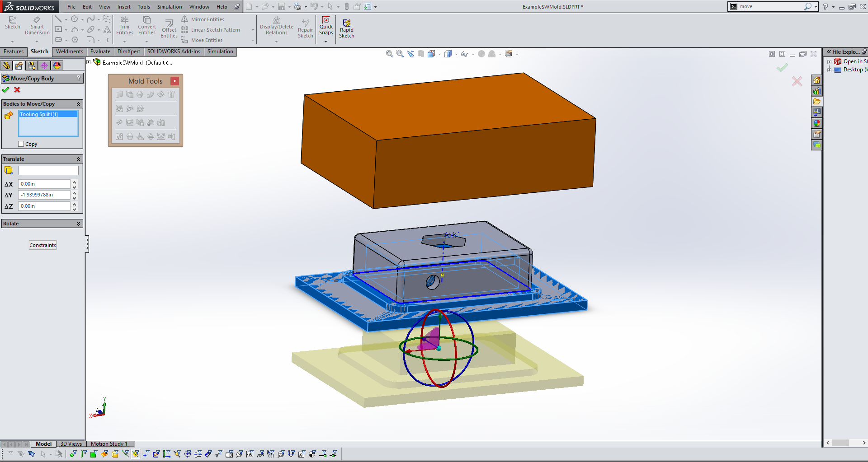The image size is (868, 462).
Task: Switch to Weldments tab
Action: coord(70,52)
